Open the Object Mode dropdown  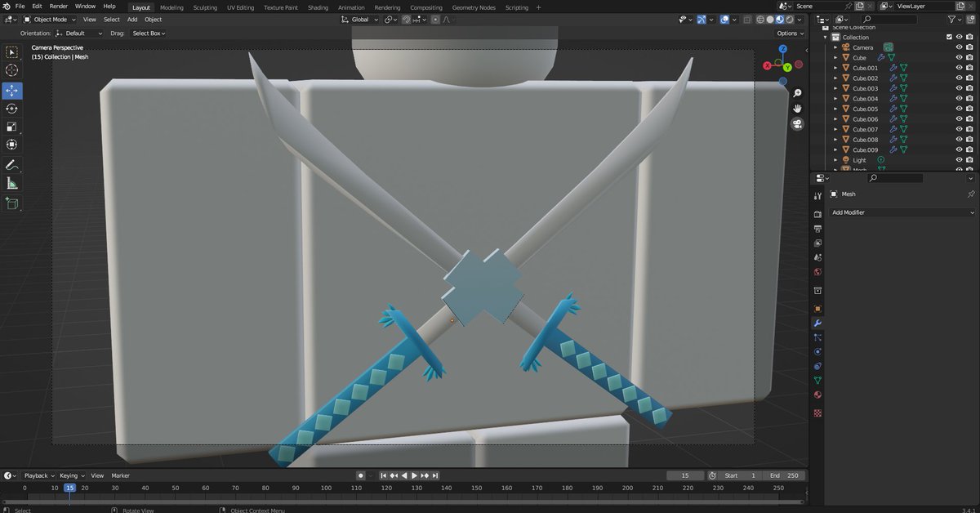pos(50,19)
